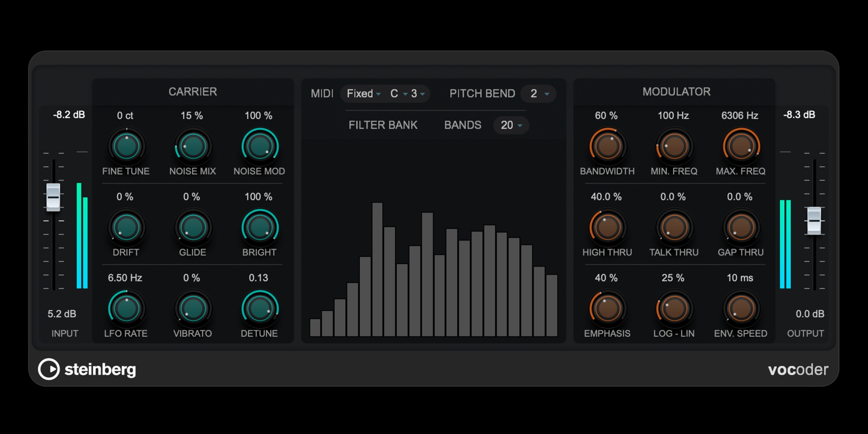Click the Min. Freq value 100 Hz
This screenshot has width=868, height=434.
tap(673, 115)
